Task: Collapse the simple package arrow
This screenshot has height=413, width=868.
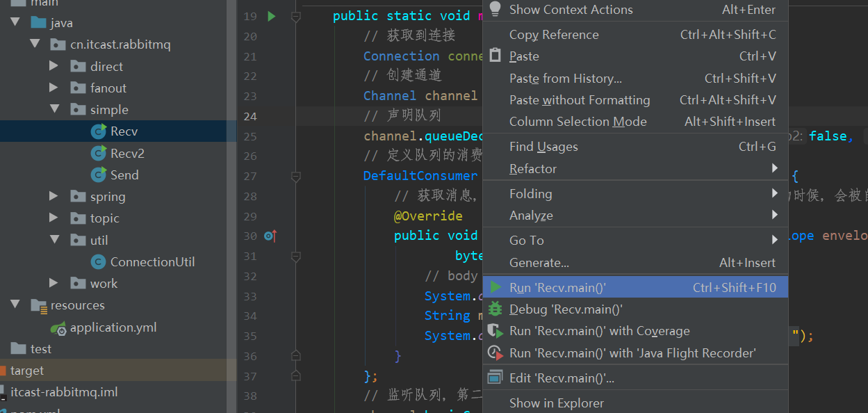Action: (54, 110)
